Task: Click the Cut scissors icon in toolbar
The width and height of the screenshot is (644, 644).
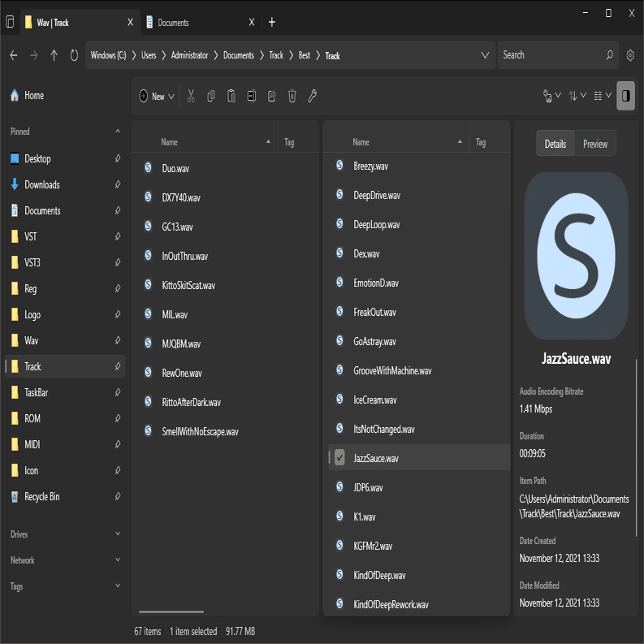Action: 191,96
